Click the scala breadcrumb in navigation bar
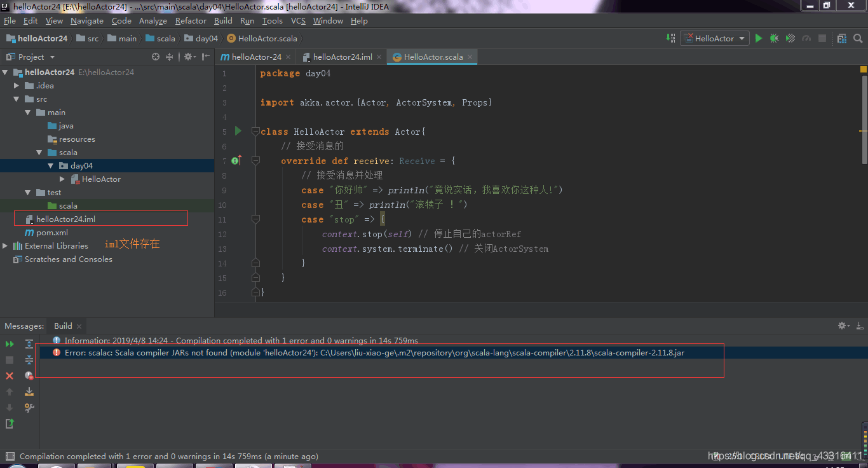This screenshot has width=868, height=468. [x=160, y=38]
